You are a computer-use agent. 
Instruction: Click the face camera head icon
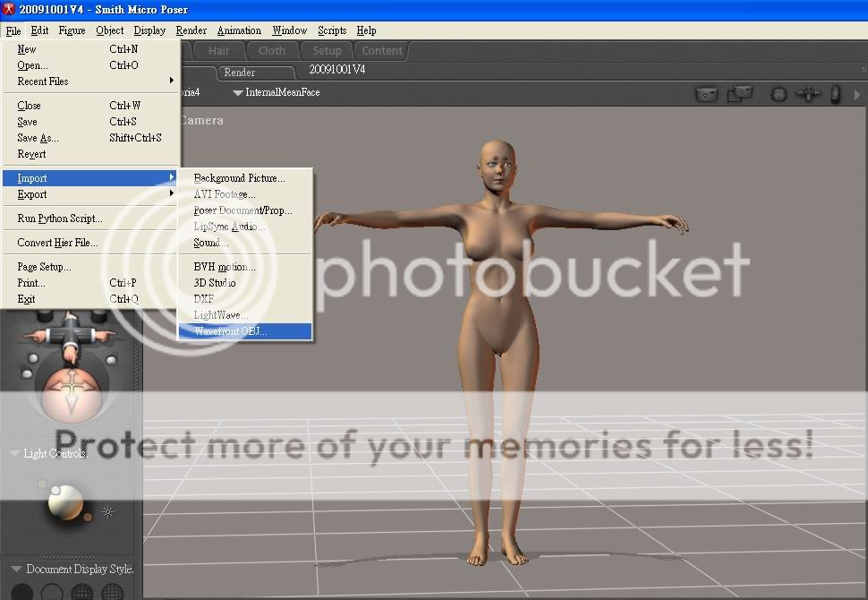pos(779,93)
